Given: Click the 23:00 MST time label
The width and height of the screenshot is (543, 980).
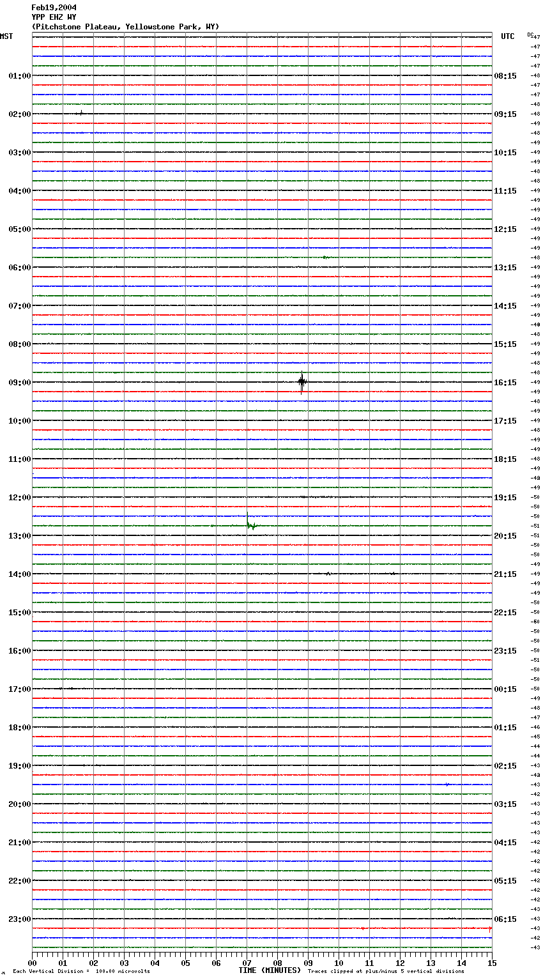Looking at the screenshot, I should pos(19,919).
